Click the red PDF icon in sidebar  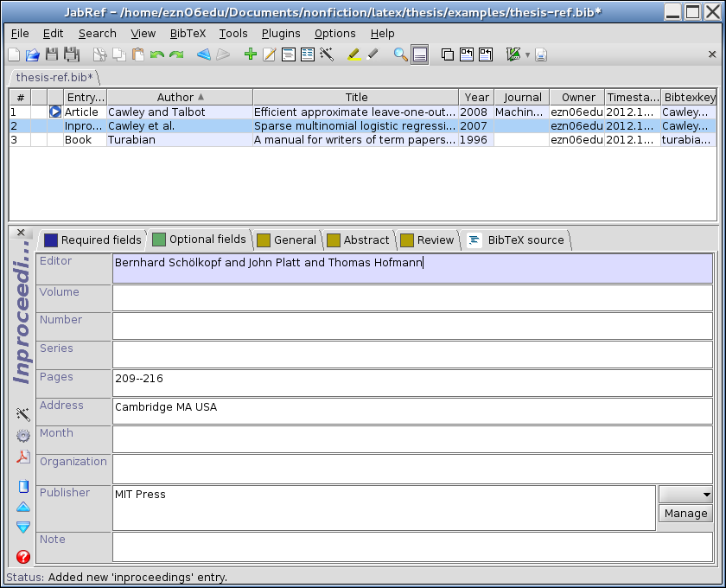pyautogui.click(x=23, y=457)
